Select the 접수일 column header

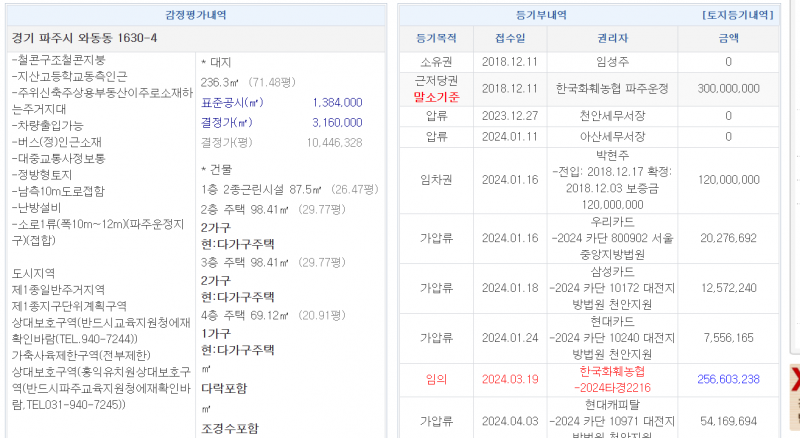(x=509, y=38)
